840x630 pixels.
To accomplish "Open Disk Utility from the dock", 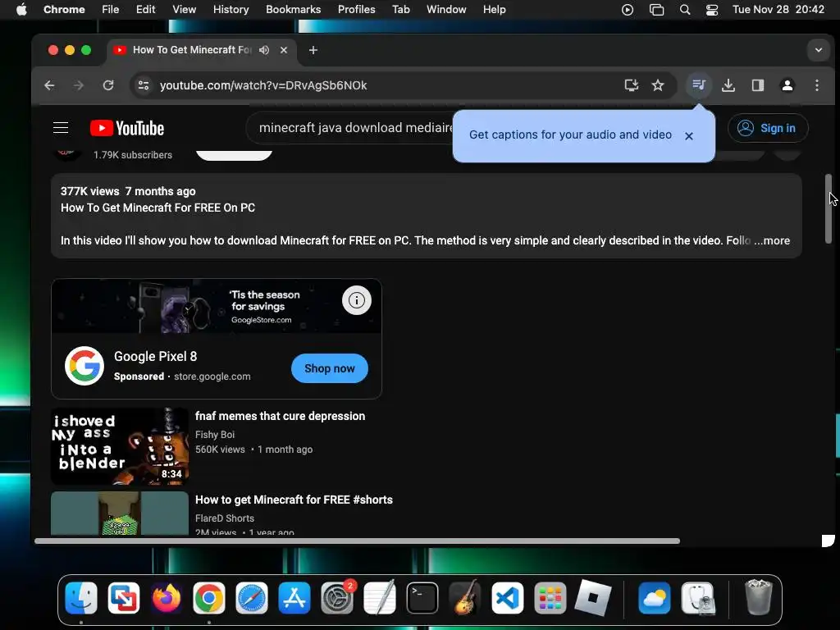I will [697, 598].
